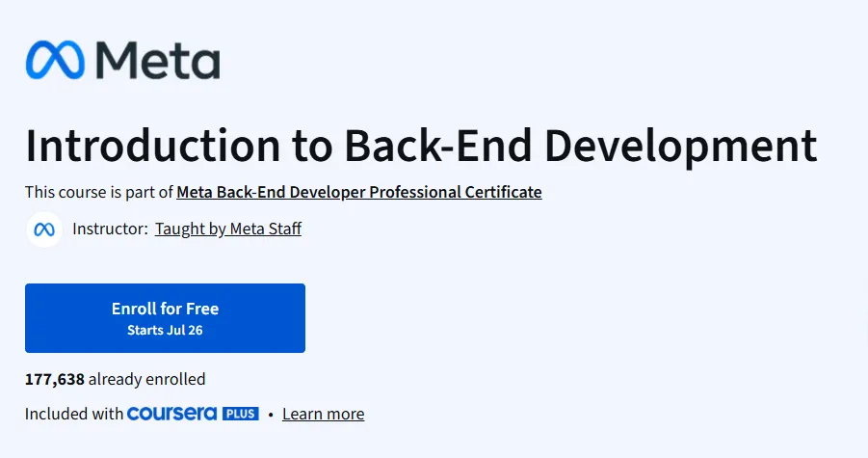Screen dimensions: 868x458
Task: Click the word 'Back-End' in the course title
Action: tap(438, 146)
